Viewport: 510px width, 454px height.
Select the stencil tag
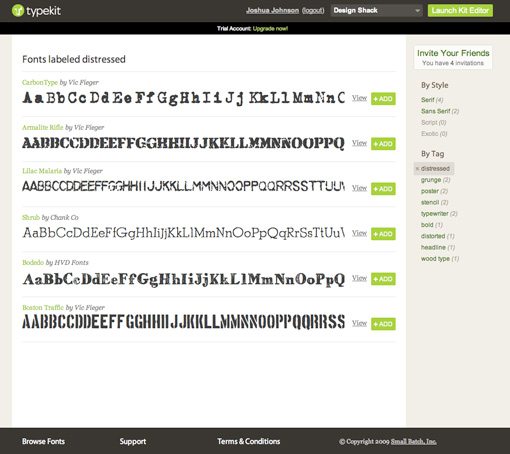[x=430, y=202]
